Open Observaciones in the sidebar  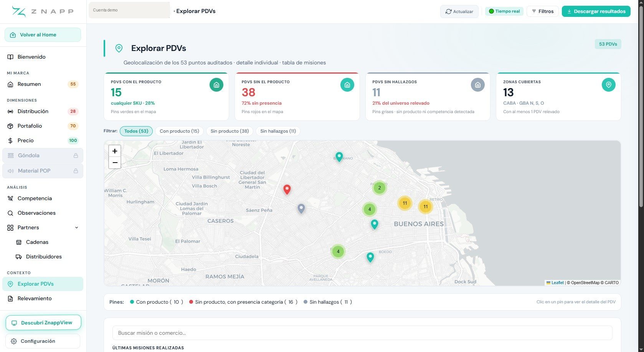point(43,213)
